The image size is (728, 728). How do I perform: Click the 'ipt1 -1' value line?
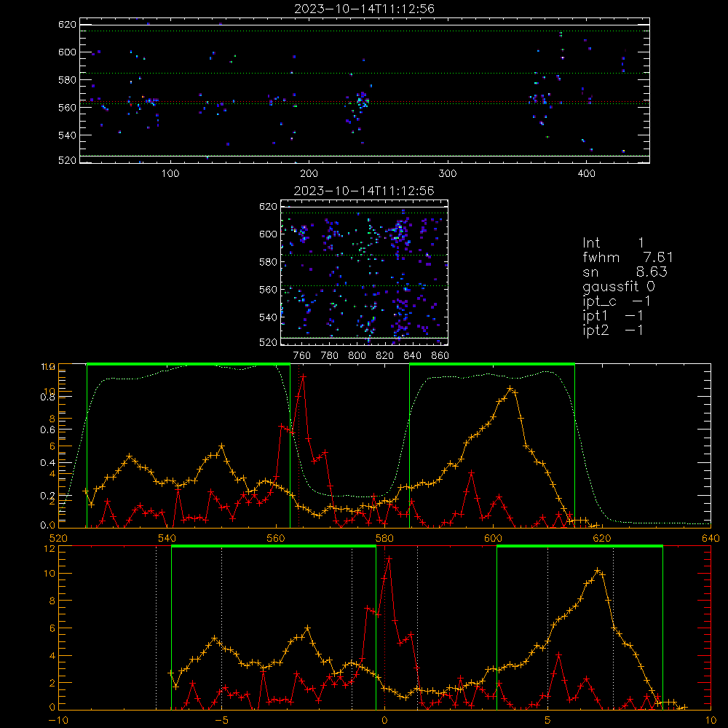[x=613, y=316]
